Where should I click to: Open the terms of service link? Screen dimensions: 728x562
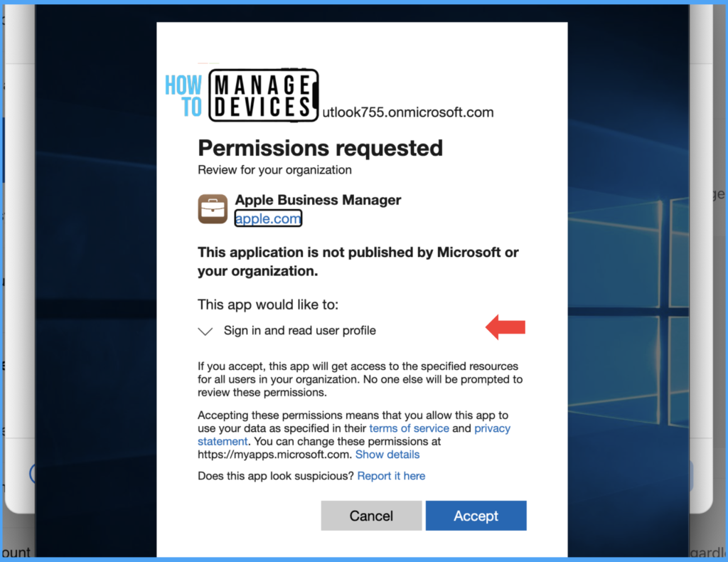pos(409,428)
